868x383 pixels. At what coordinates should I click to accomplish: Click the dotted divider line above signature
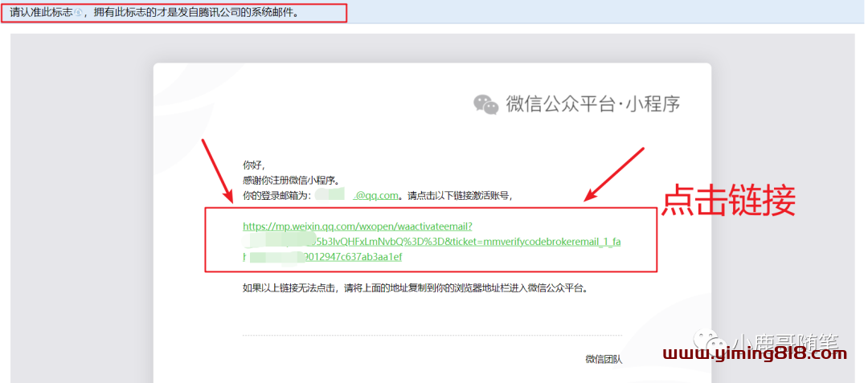point(432,335)
